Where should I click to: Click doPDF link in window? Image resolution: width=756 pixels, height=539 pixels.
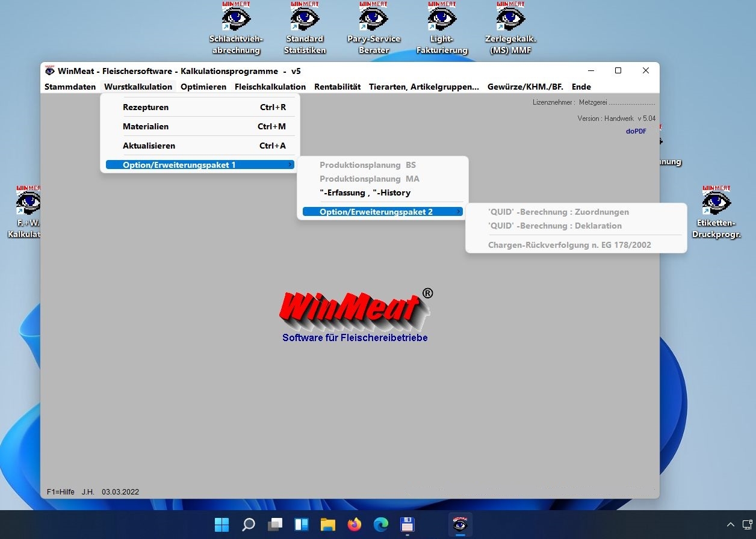[636, 131]
